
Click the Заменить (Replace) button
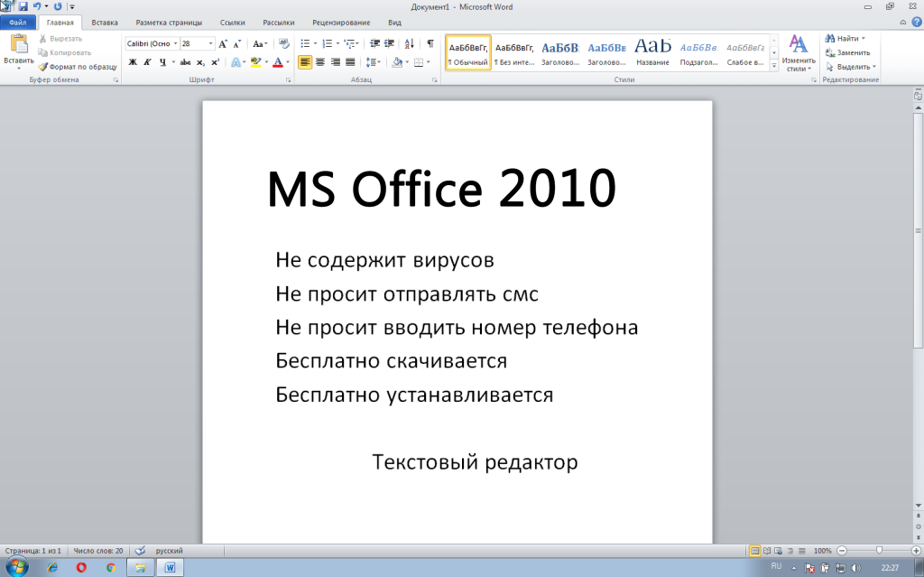847,52
